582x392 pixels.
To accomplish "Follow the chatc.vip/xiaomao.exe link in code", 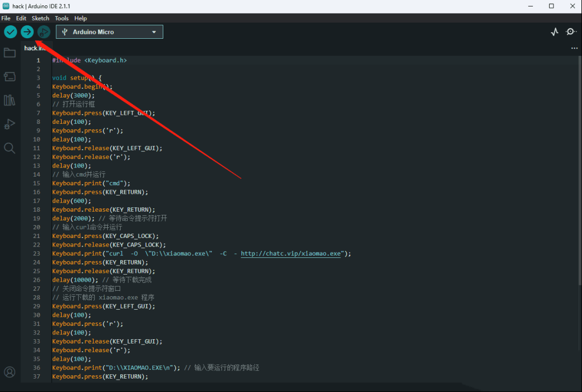I will pyautogui.click(x=290, y=254).
